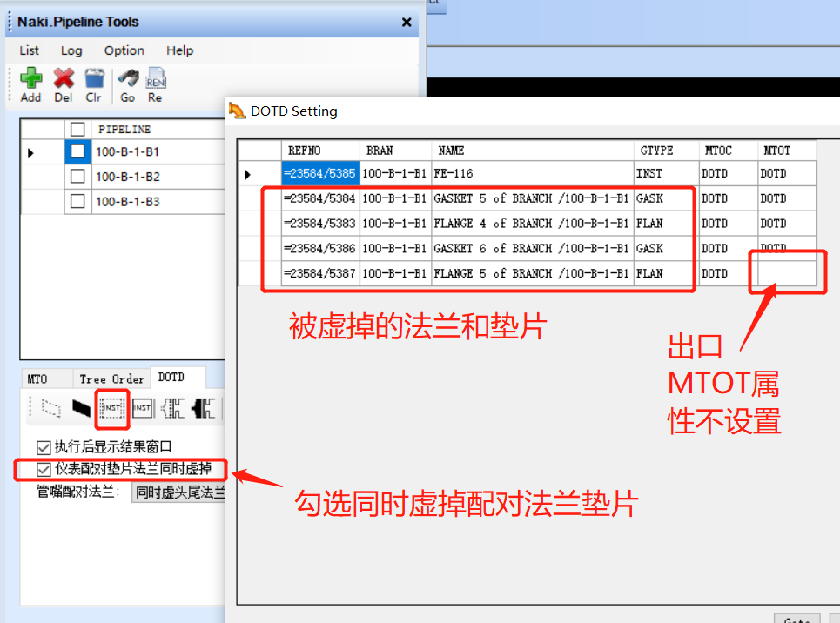The height and width of the screenshot is (623, 840).
Task: Sort by the BRAN column header
Action: coord(395,151)
